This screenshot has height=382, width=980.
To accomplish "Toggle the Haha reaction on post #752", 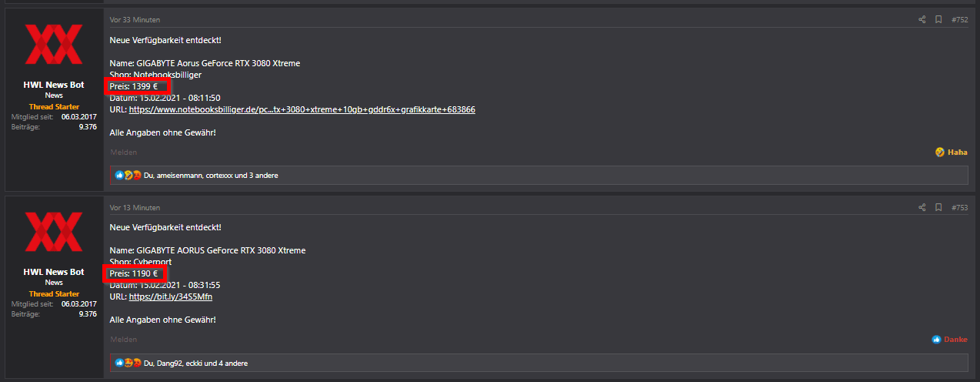I will [952, 152].
